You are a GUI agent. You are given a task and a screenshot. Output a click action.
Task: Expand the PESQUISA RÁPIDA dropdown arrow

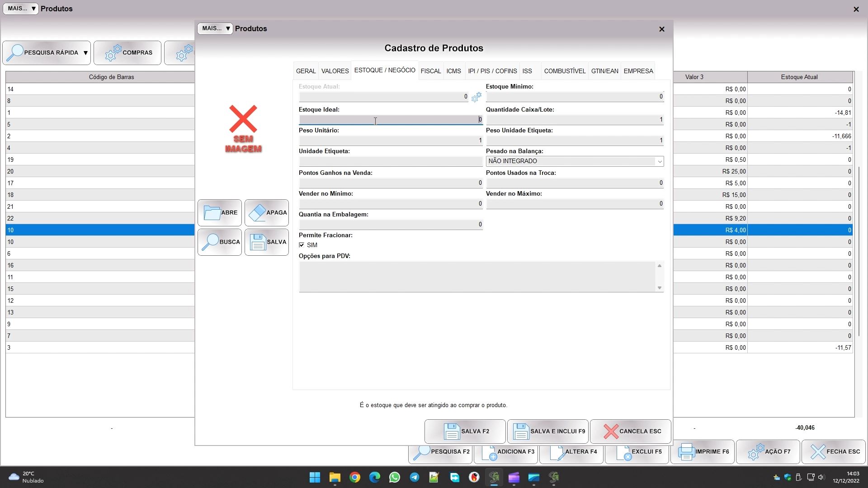point(85,53)
